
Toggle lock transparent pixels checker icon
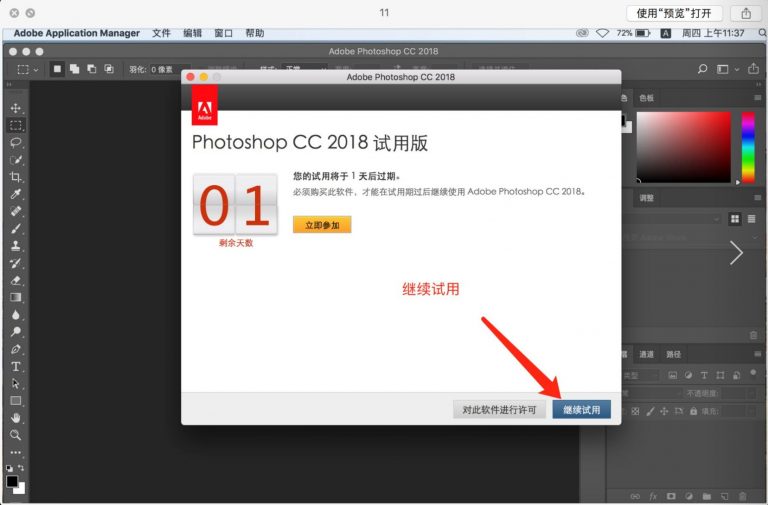[635, 411]
